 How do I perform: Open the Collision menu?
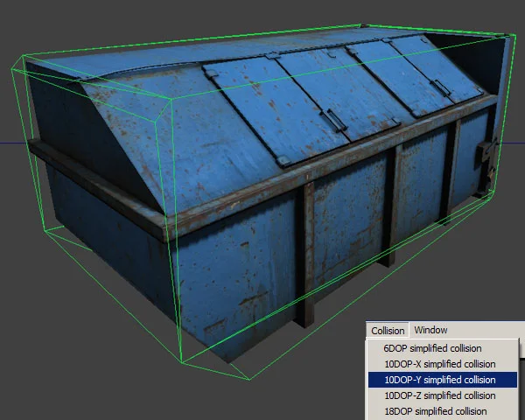click(388, 331)
